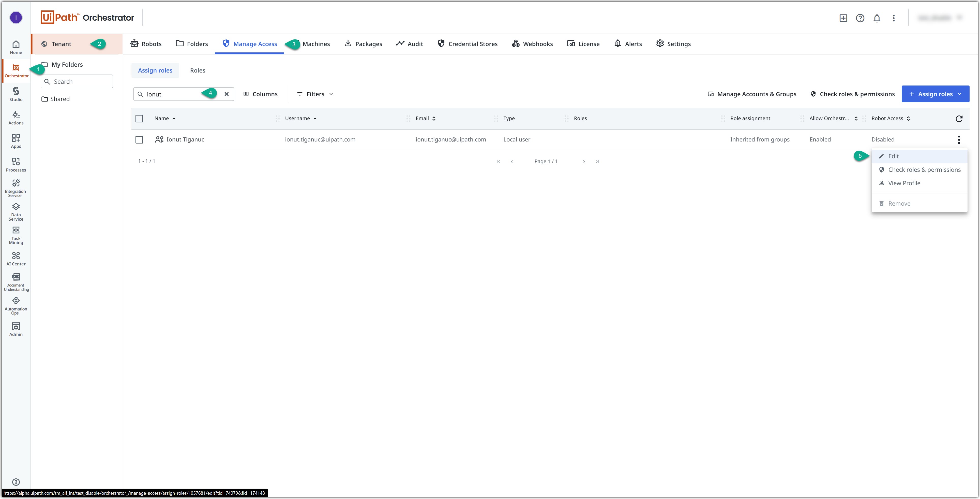980x499 pixels.
Task: Switch to the Machines tab
Action: point(316,44)
